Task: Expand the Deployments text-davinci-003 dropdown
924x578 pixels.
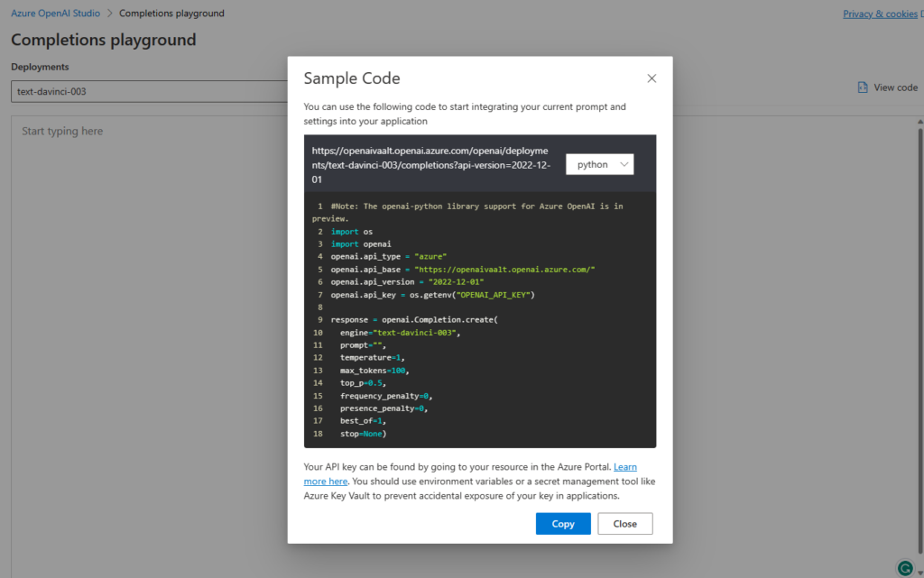Action: coord(149,91)
